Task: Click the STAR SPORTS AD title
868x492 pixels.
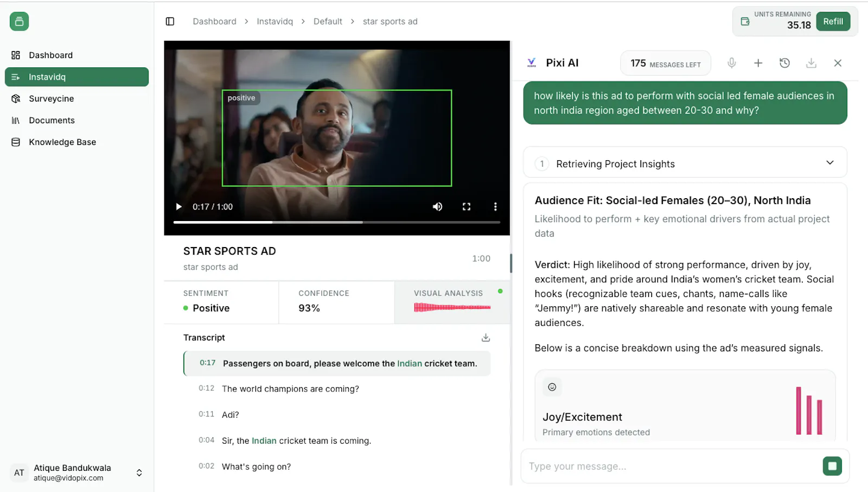Action: [229, 251]
